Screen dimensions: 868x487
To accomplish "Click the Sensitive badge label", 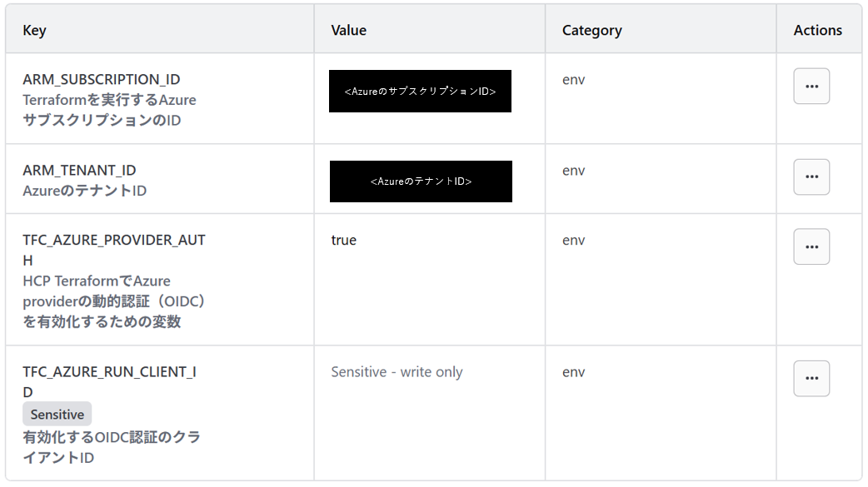I will 57,415.
